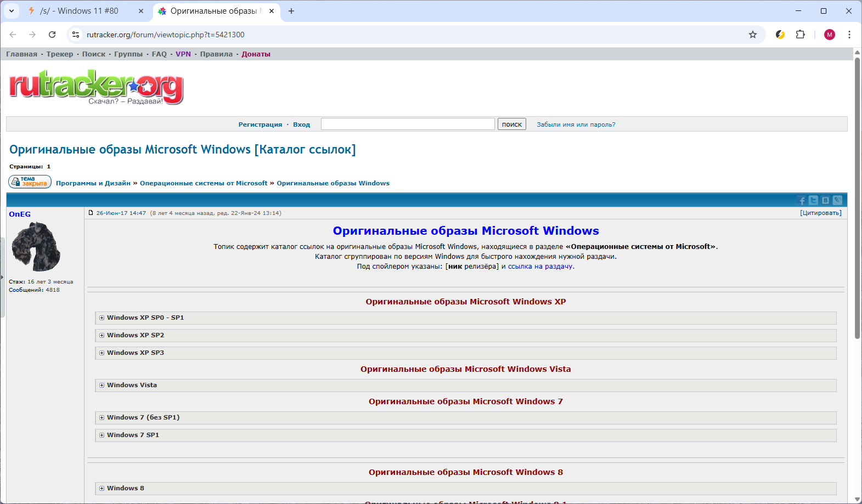862x504 pixels.
Task: Click the rutracker.org logo
Action: tap(97, 87)
